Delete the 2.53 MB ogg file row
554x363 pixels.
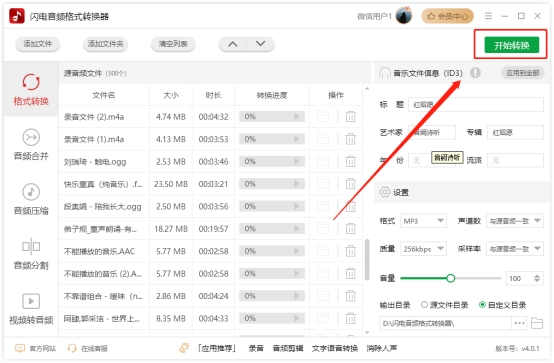(350, 162)
